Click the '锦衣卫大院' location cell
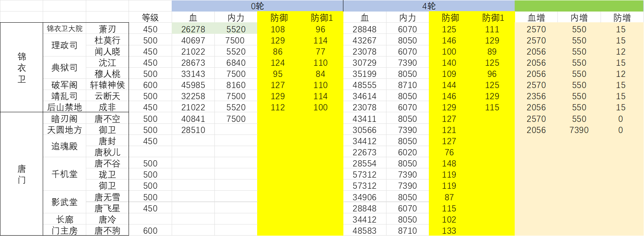The image size is (644, 236). [65, 29]
